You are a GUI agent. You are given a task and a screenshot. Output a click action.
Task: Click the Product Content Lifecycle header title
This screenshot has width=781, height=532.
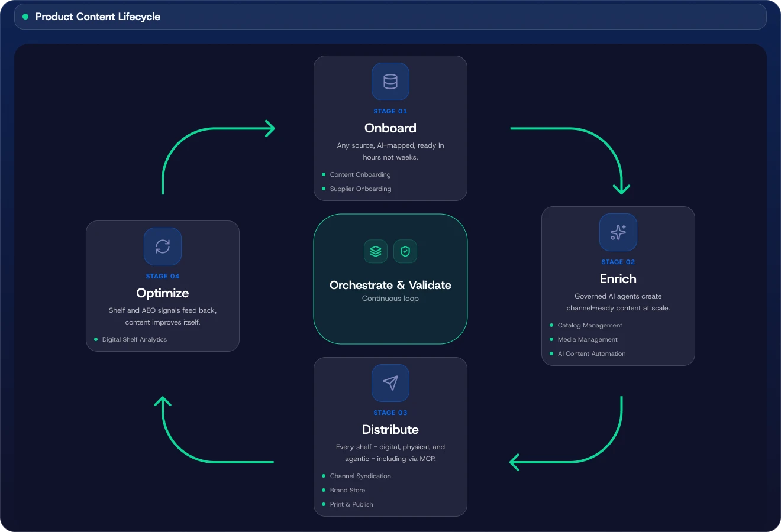point(98,17)
